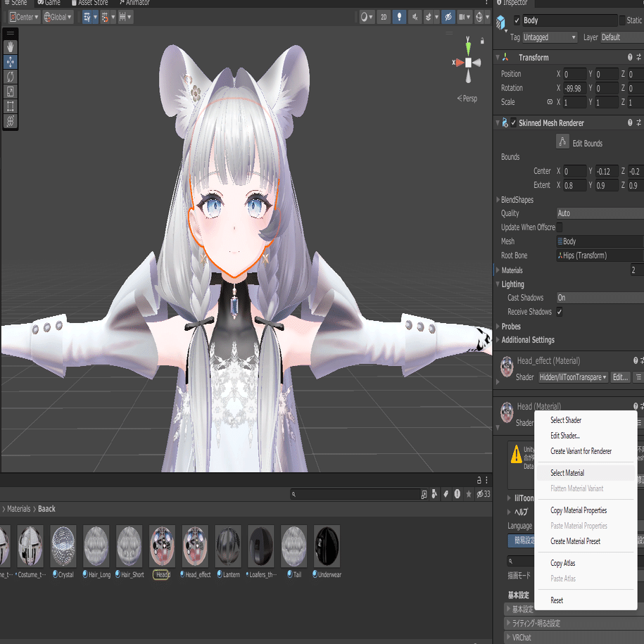The width and height of the screenshot is (644, 644).
Task: Click the favorites star icon in Project
Action: (469, 494)
